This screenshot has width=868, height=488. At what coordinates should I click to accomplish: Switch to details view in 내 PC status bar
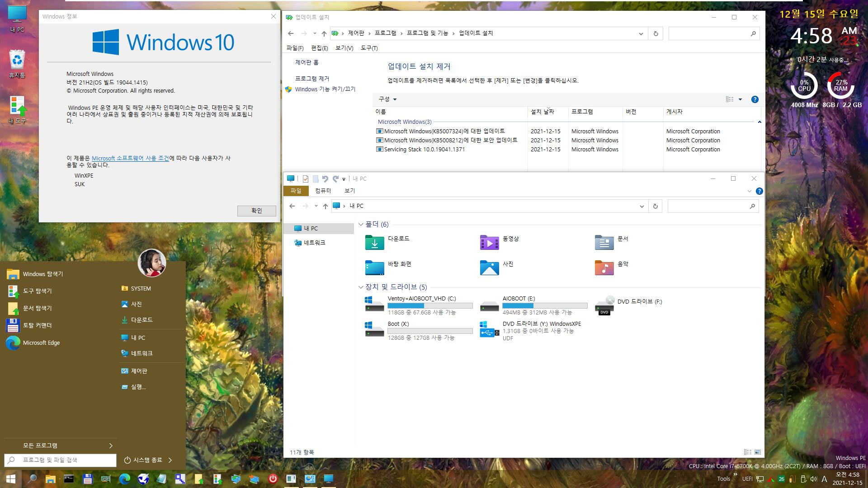pyautogui.click(x=747, y=452)
